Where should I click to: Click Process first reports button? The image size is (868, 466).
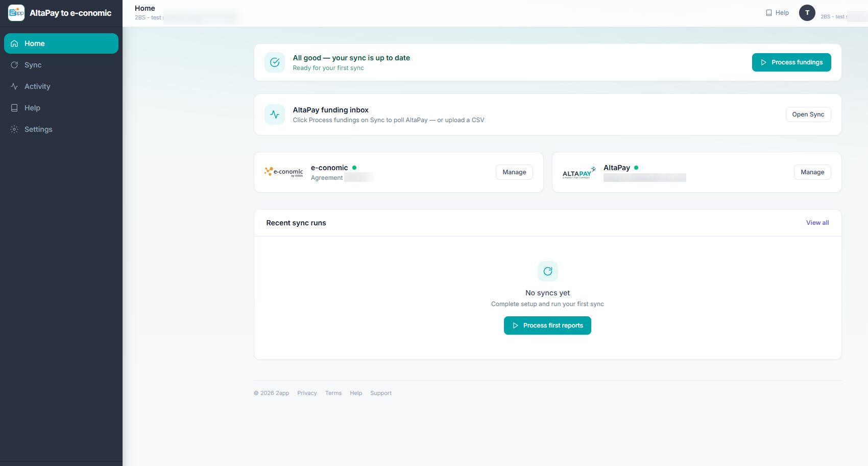point(547,325)
